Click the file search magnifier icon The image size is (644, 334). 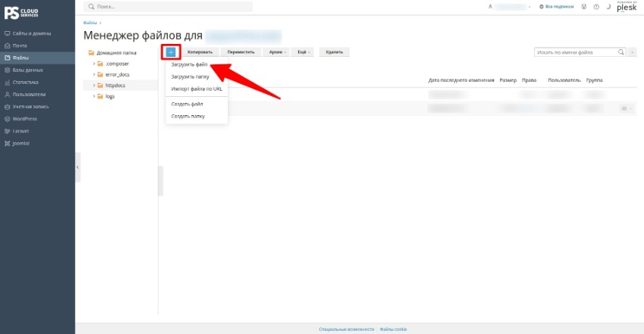(621, 52)
